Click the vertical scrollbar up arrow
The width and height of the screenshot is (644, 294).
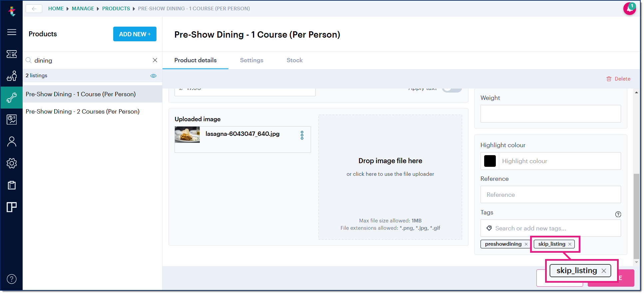[x=636, y=93]
